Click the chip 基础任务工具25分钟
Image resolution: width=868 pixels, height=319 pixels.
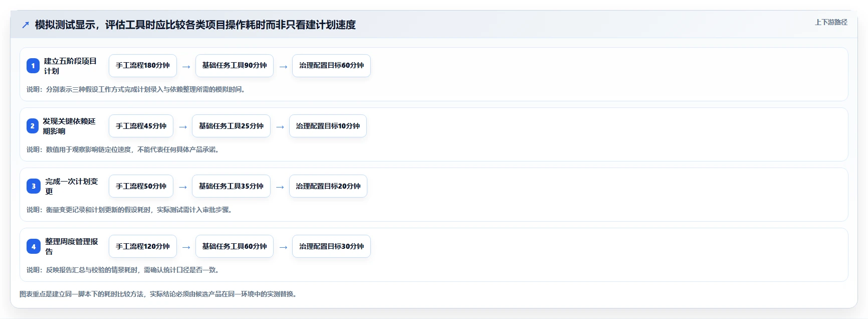click(x=231, y=126)
